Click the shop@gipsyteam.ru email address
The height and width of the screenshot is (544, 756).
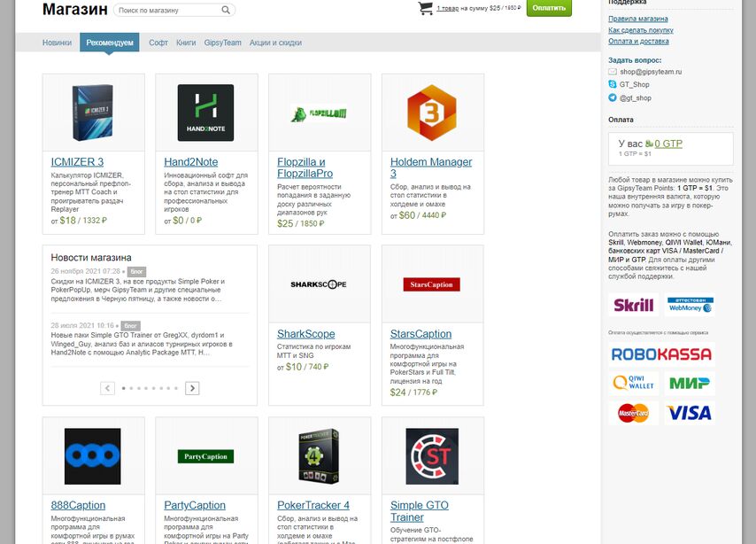[x=651, y=72]
